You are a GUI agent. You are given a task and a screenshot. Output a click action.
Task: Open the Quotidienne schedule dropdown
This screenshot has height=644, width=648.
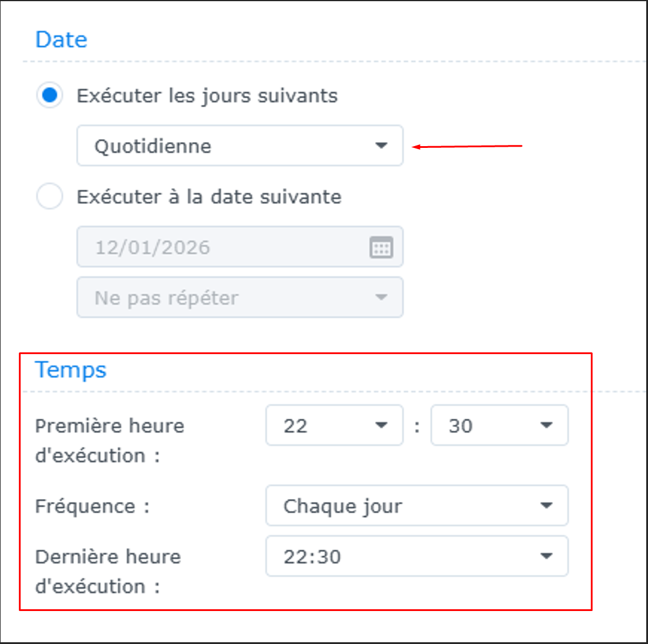pos(236,146)
